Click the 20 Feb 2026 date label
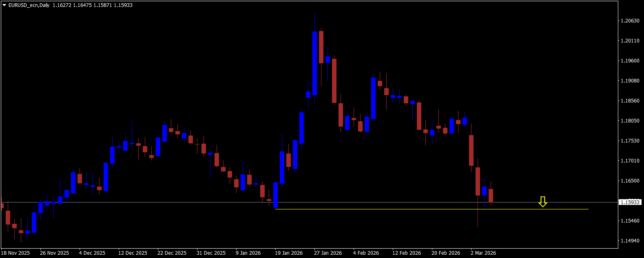644x258 pixels. pos(446,253)
